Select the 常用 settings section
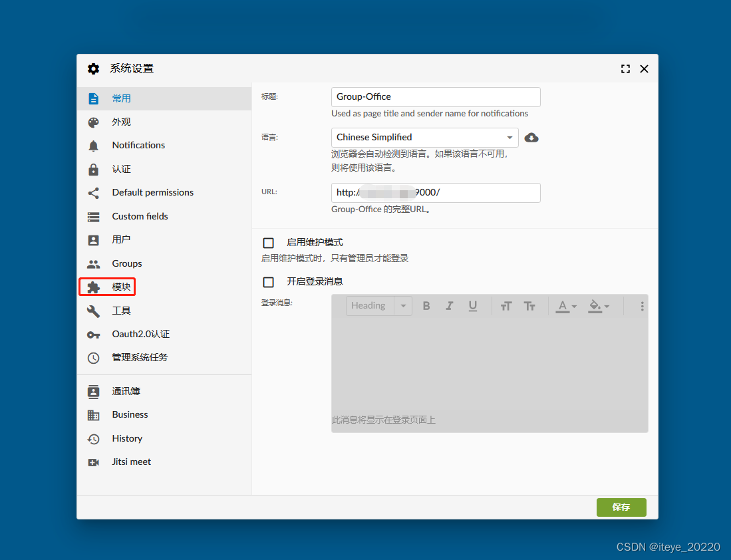Image resolution: width=731 pixels, height=560 pixels. pyautogui.click(x=164, y=98)
